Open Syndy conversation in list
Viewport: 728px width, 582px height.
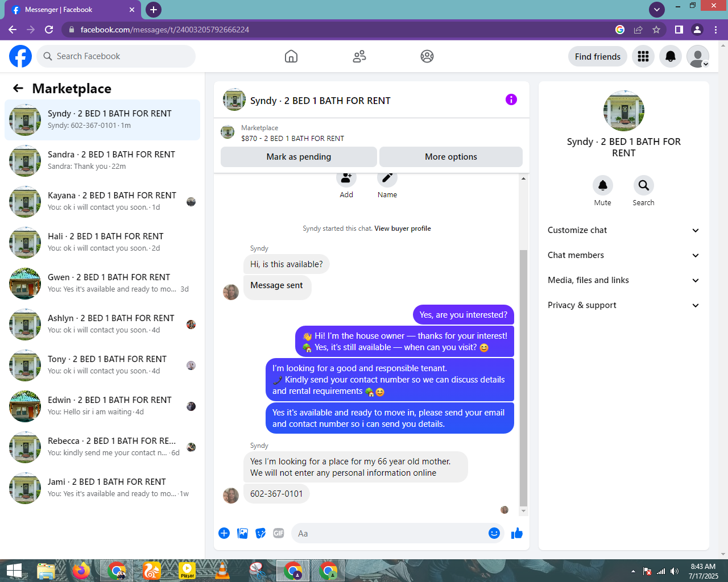pyautogui.click(x=102, y=120)
